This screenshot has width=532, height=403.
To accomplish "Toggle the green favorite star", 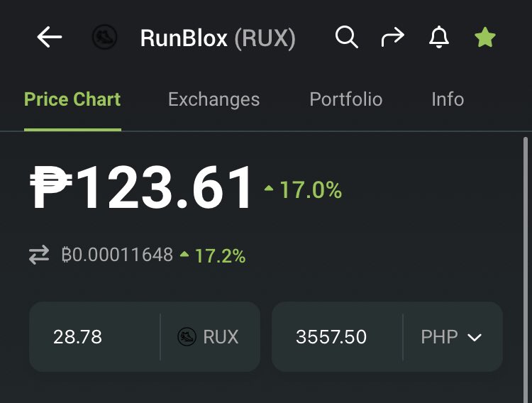I will [x=485, y=37].
